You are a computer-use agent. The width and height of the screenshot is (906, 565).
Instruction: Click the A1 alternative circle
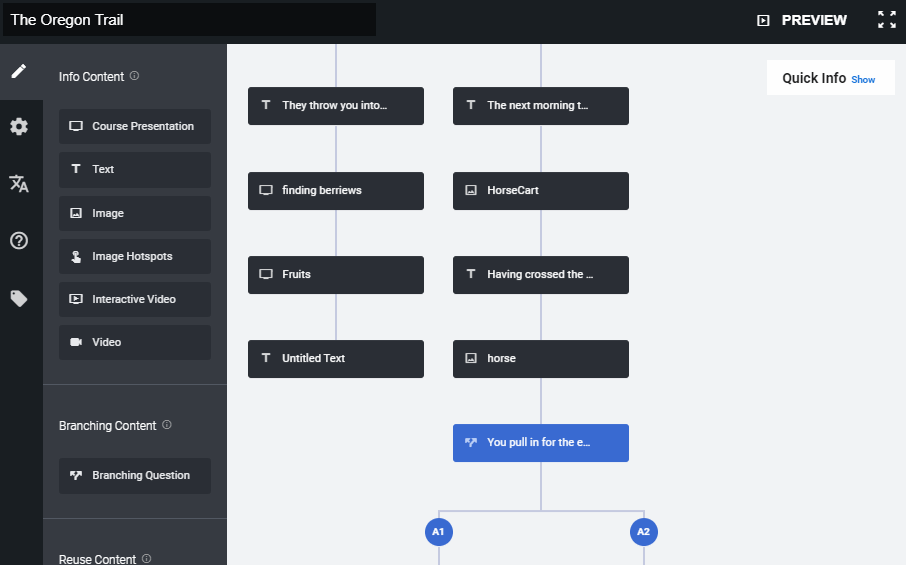coord(439,531)
